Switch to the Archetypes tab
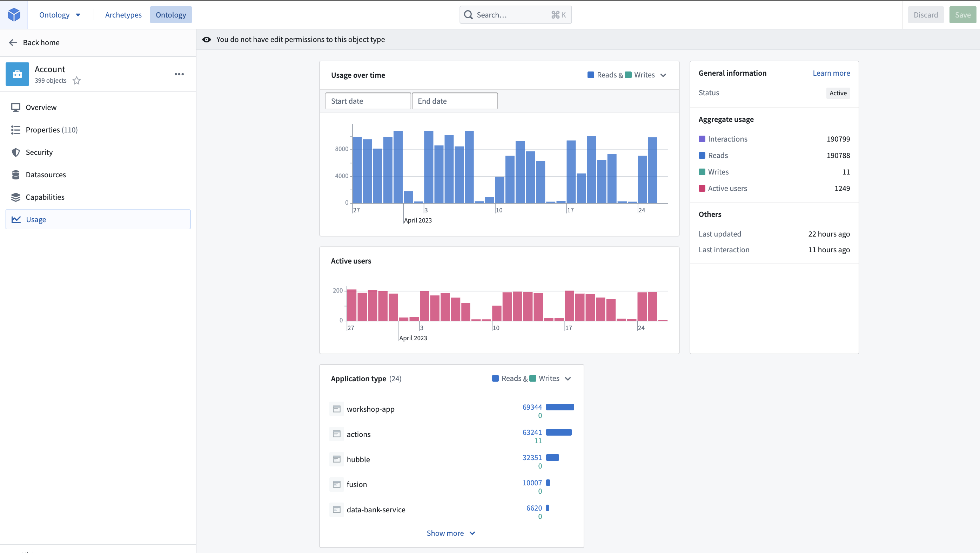This screenshot has height=553, width=980. click(x=123, y=15)
